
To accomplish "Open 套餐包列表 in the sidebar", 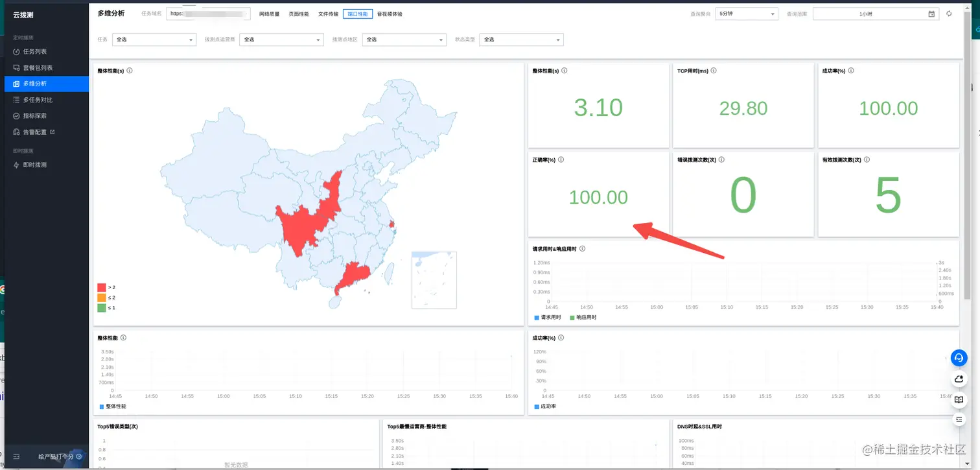I will pyautogui.click(x=47, y=68).
